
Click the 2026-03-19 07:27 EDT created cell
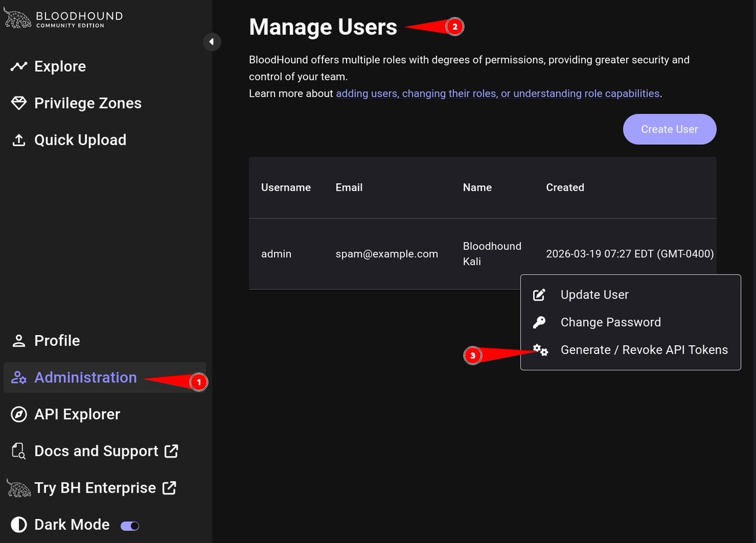[630, 254]
